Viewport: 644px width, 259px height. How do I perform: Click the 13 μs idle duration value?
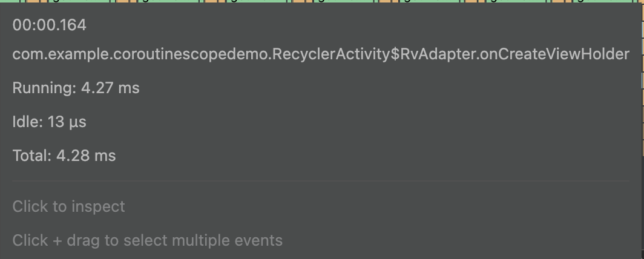point(67,122)
